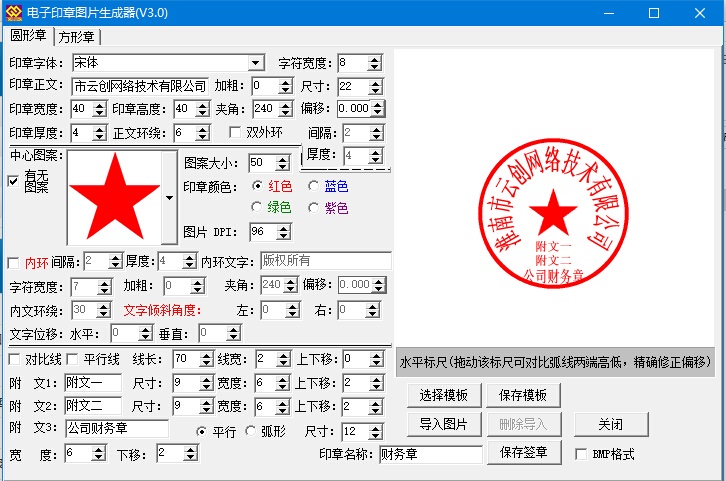Enable the 双外环 checkbox
This screenshot has height=481, width=726.
tap(236, 132)
